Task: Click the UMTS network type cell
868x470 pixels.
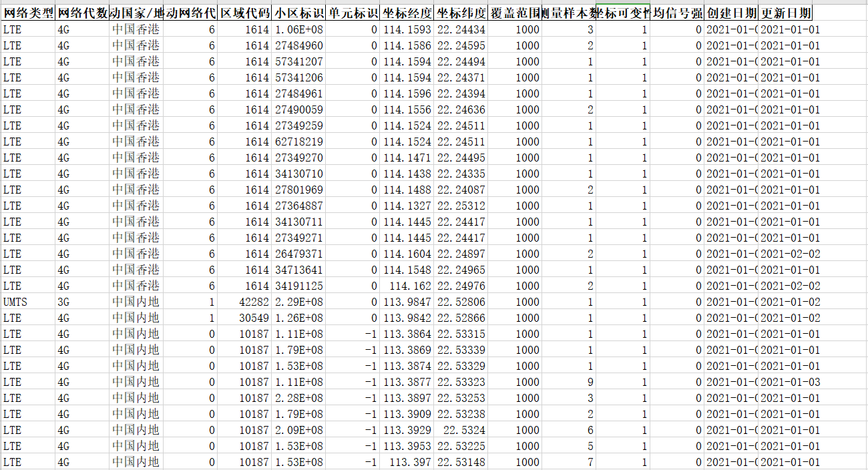Action: (x=28, y=302)
